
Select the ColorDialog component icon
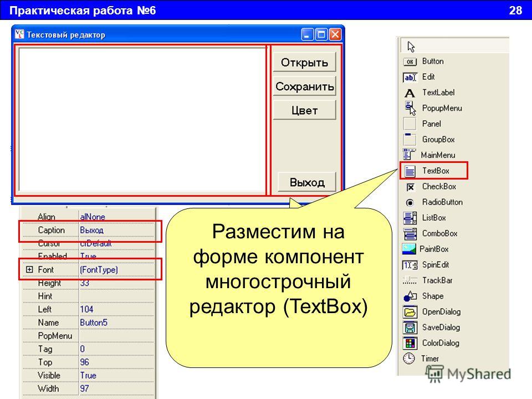[x=410, y=343]
